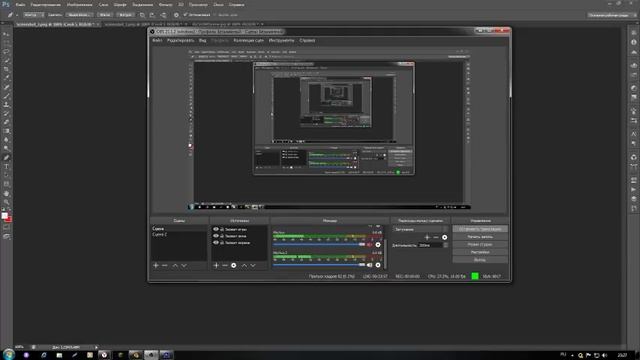Remove the selected OBS source
Image resolution: width=640 pixels, height=360 pixels.
click(225, 266)
